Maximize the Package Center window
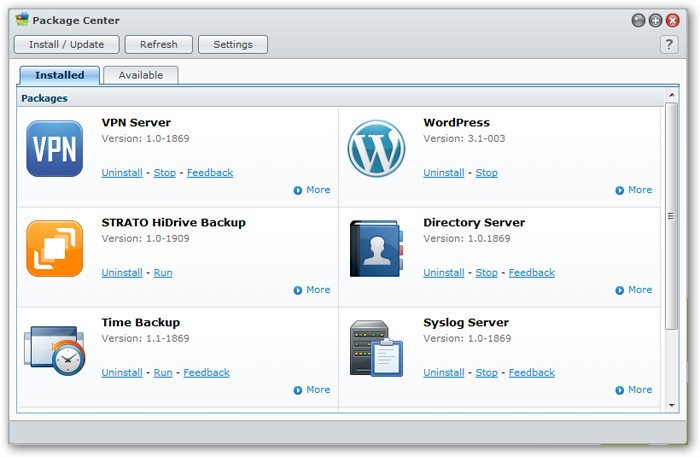This screenshot has height=457, width=700. pyautogui.click(x=655, y=20)
